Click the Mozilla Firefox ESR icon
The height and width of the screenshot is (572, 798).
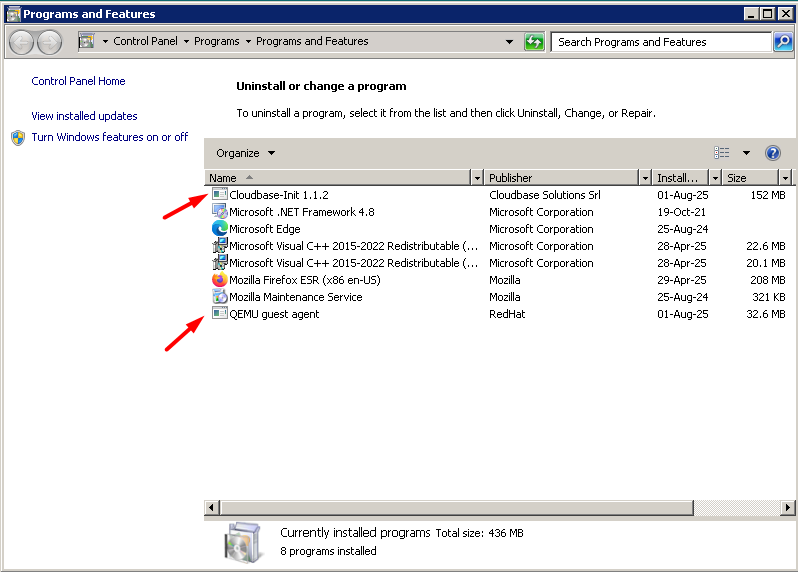coord(220,280)
